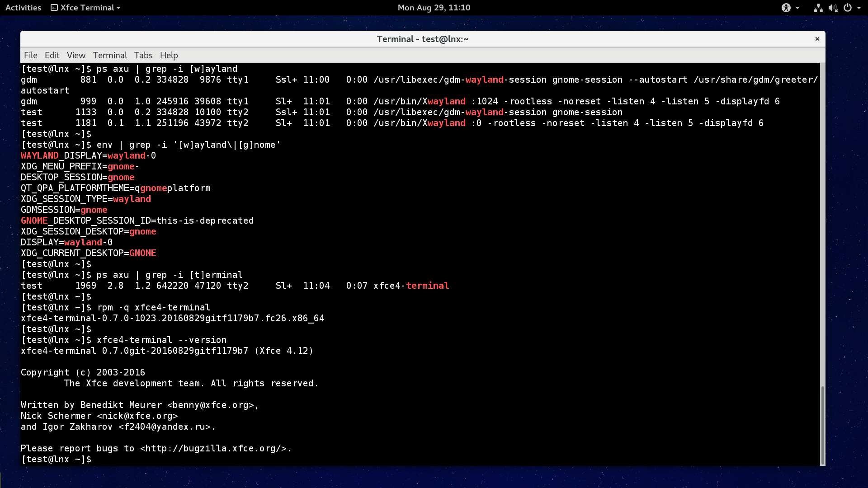Open the accessibility menu icon
This screenshot has width=868, height=488.
786,8
